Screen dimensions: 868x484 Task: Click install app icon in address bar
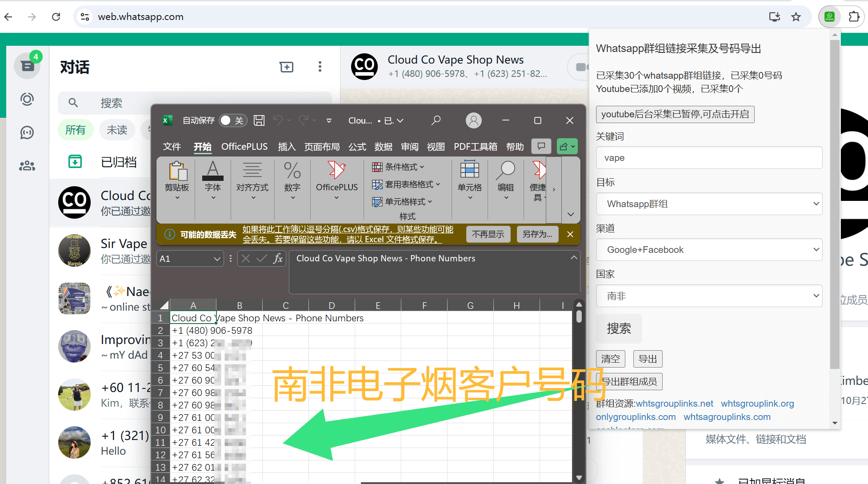coord(775,17)
